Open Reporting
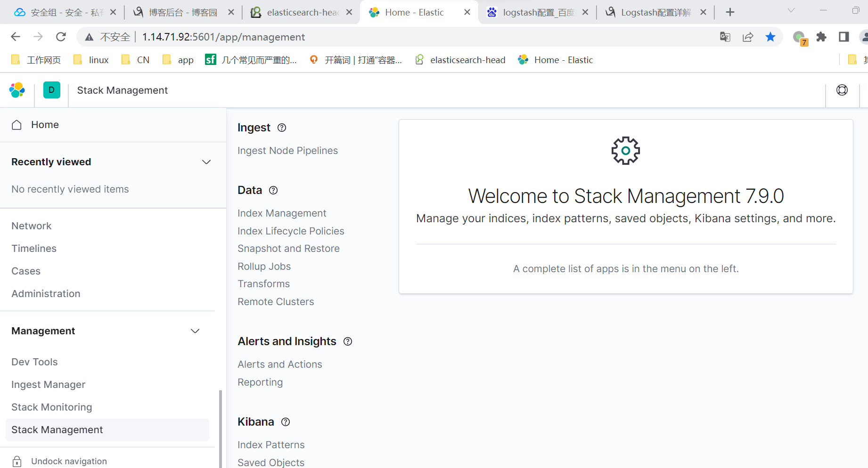The image size is (868, 468). pyautogui.click(x=260, y=382)
